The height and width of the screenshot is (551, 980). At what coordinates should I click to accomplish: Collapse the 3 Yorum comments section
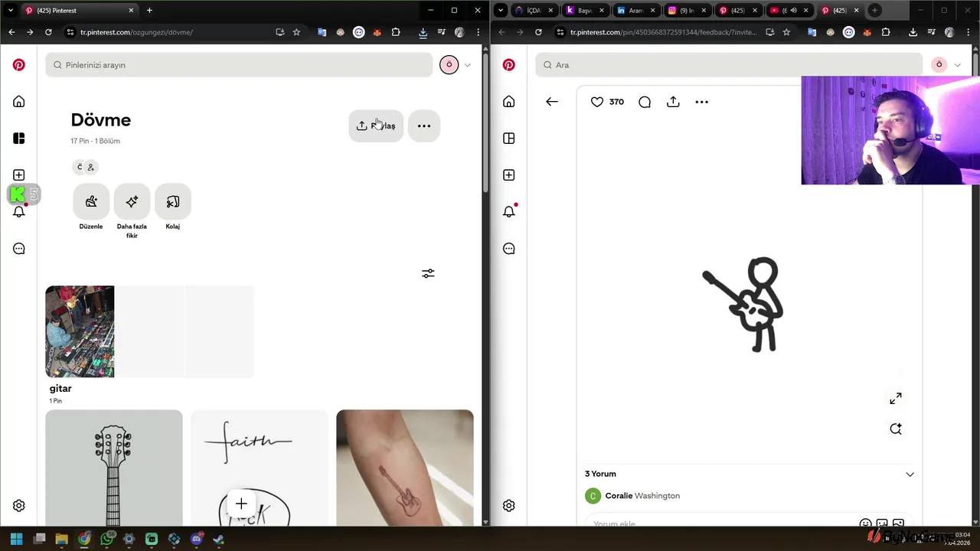910,474
